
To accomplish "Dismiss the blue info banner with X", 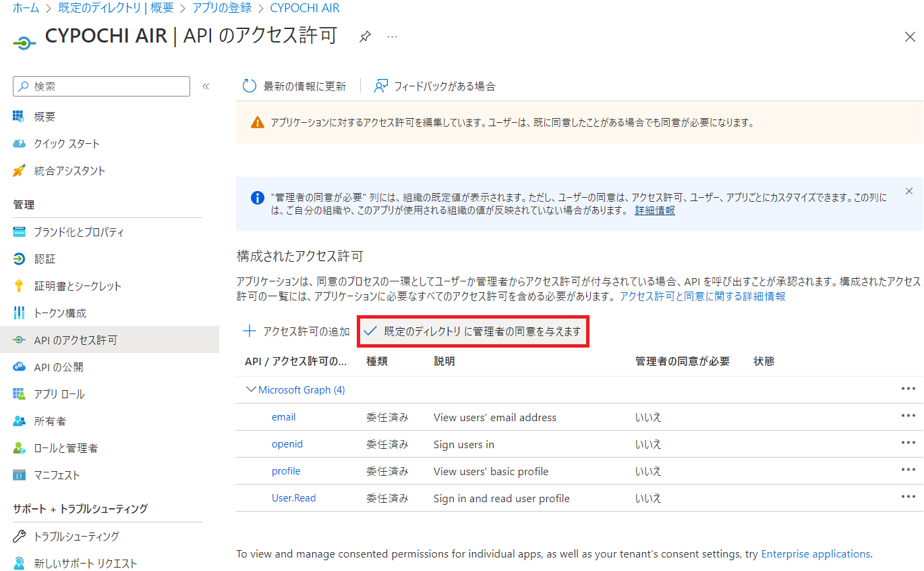I will point(909,191).
